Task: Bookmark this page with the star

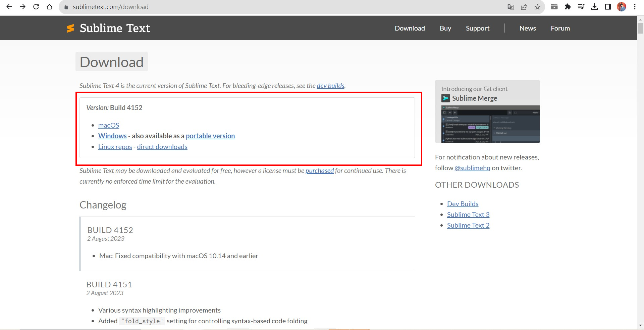Action: 537,7
